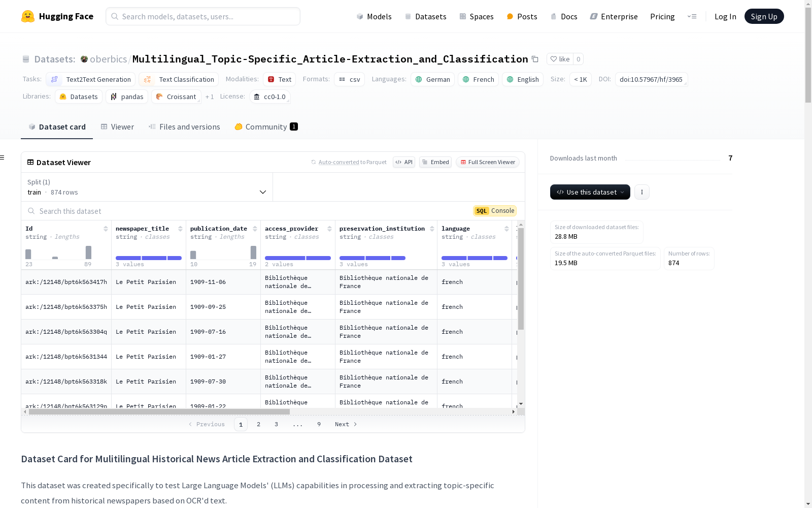
Task: Click the Sign Up button
Action: [x=764, y=16]
